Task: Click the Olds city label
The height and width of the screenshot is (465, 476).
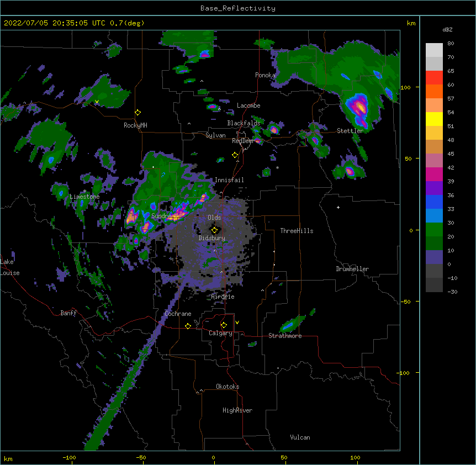Action: pyautogui.click(x=214, y=218)
